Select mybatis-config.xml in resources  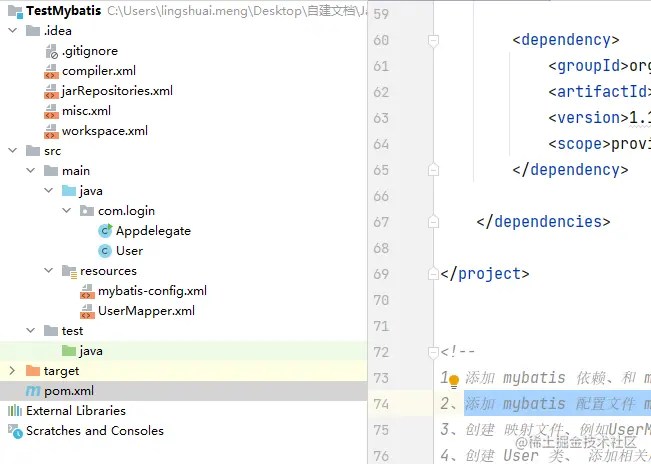pyautogui.click(x=152, y=291)
